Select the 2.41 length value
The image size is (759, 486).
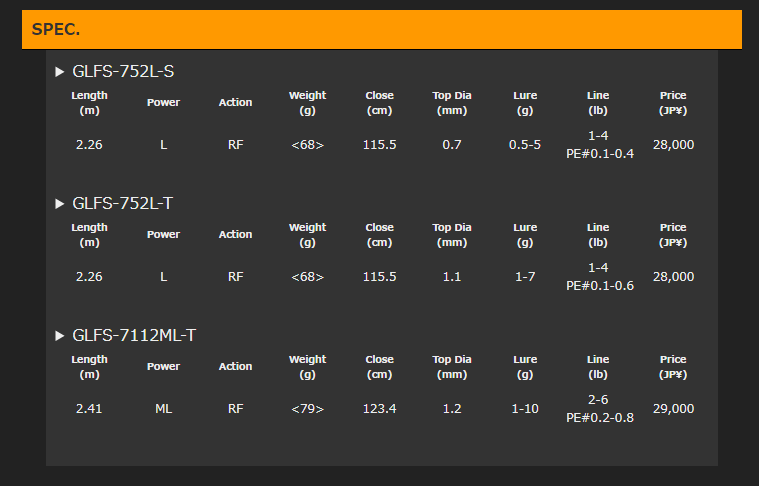click(x=89, y=409)
